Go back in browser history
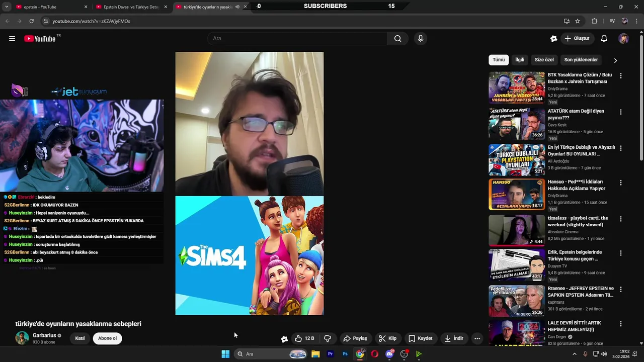 7,21
